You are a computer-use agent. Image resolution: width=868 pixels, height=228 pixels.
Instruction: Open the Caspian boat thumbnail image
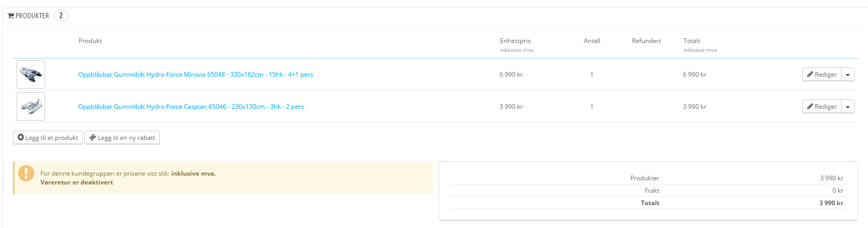pyautogui.click(x=31, y=107)
